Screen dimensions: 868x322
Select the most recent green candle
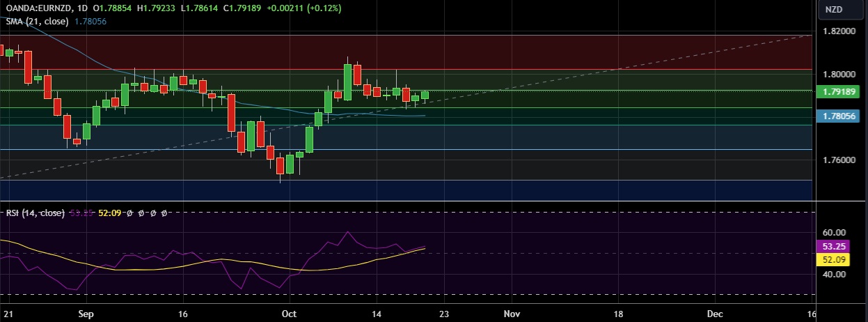click(425, 96)
